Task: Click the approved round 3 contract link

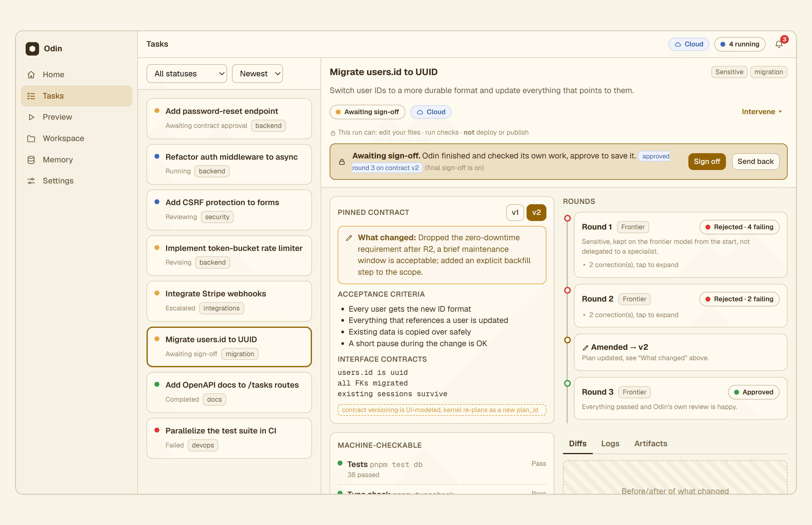Action: pos(511,161)
